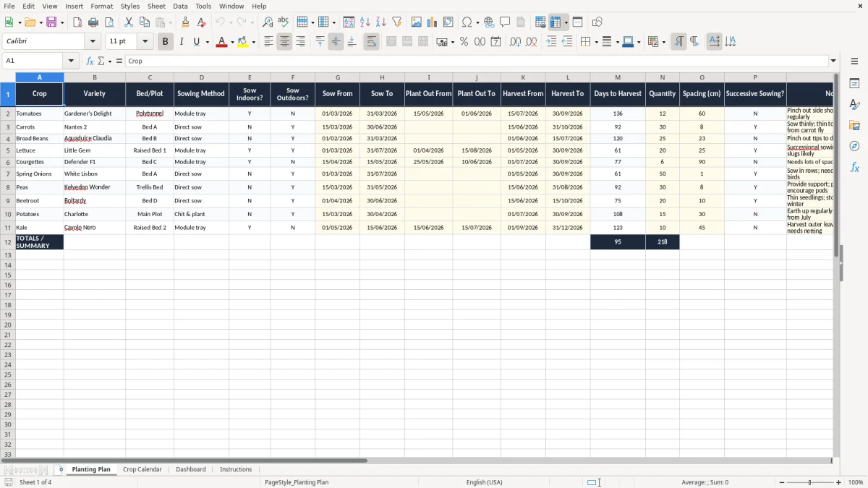Toggle Center Vertically alignment
868x488 pixels.
coord(336,42)
